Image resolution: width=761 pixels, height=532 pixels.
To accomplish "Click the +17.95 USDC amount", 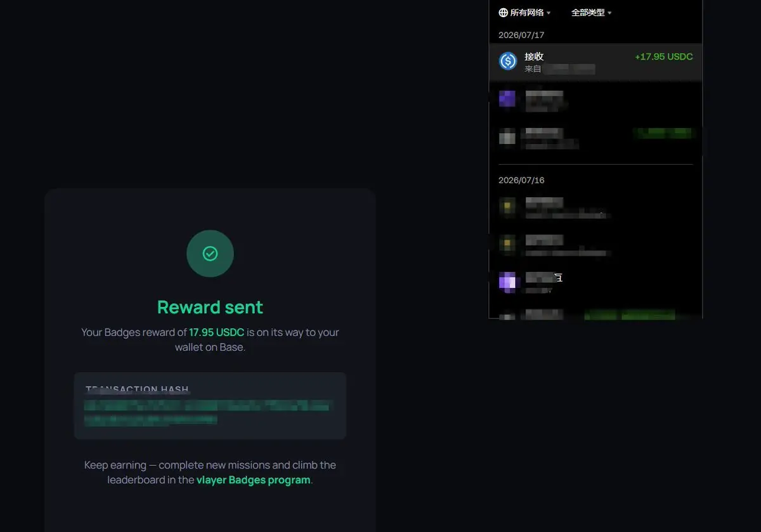I will pyautogui.click(x=664, y=56).
